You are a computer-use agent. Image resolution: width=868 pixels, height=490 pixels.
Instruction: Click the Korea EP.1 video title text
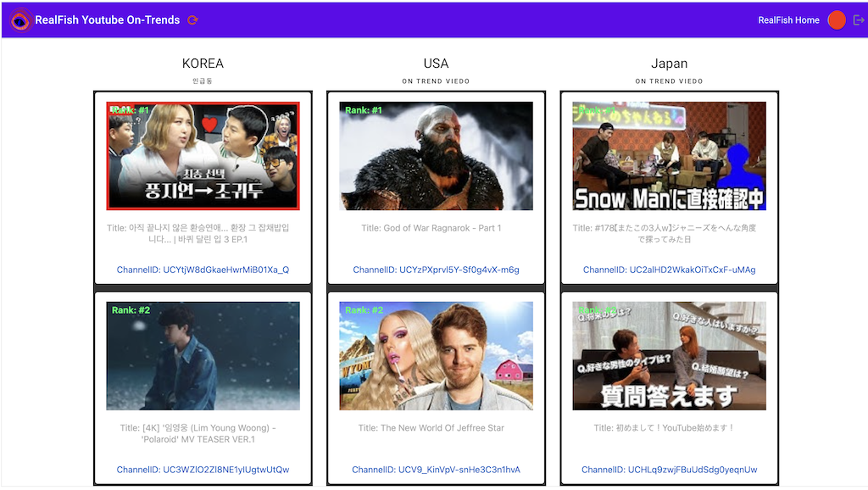pos(198,234)
